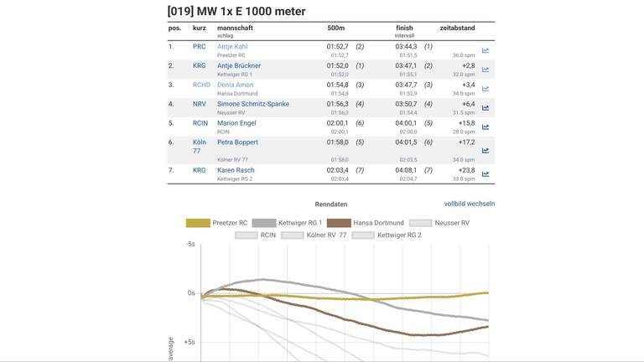Image resolution: width=644 pixels, height=362 pixels.
Task: Click the Köln 77 short name link
Action: point(199,147)
